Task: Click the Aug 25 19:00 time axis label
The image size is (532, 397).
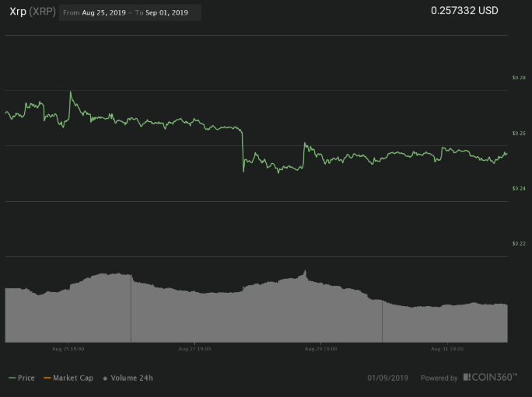Action: click(x=69, y=350)
